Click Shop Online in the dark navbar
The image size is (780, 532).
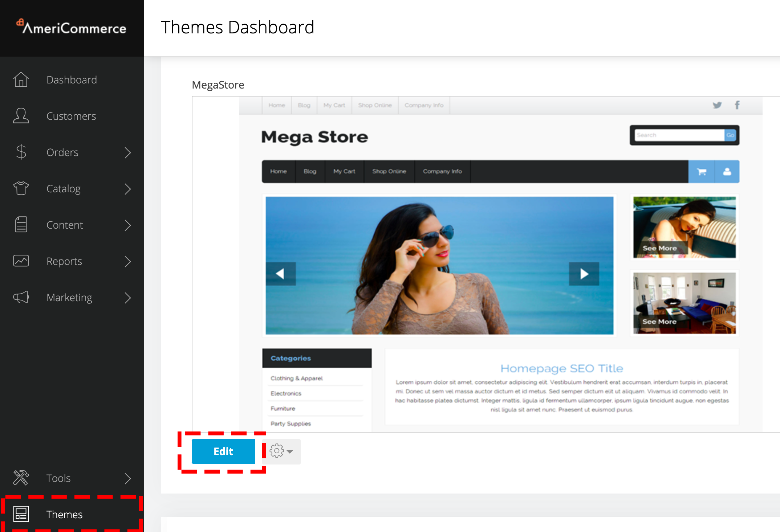point(389,171)
